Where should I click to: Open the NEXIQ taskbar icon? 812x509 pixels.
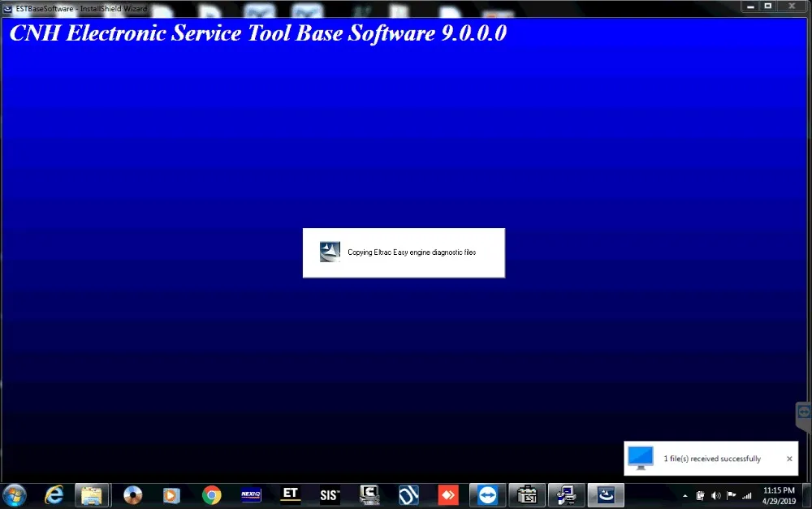251,495
